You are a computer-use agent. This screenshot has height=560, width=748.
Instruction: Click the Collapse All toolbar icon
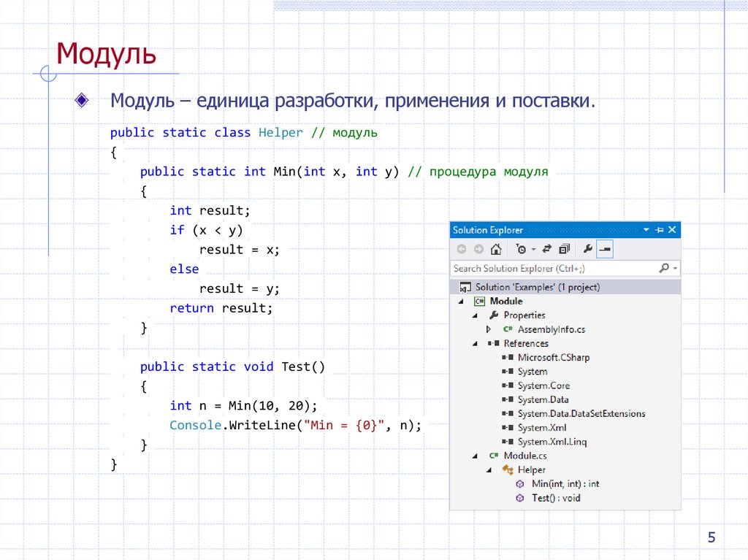tap(604, 248)
